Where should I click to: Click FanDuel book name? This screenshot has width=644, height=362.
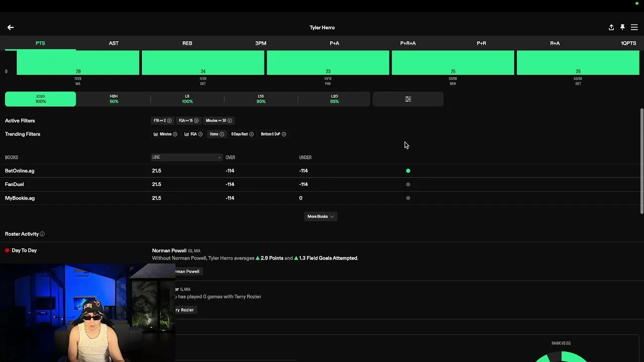click(x=14, y=185)
